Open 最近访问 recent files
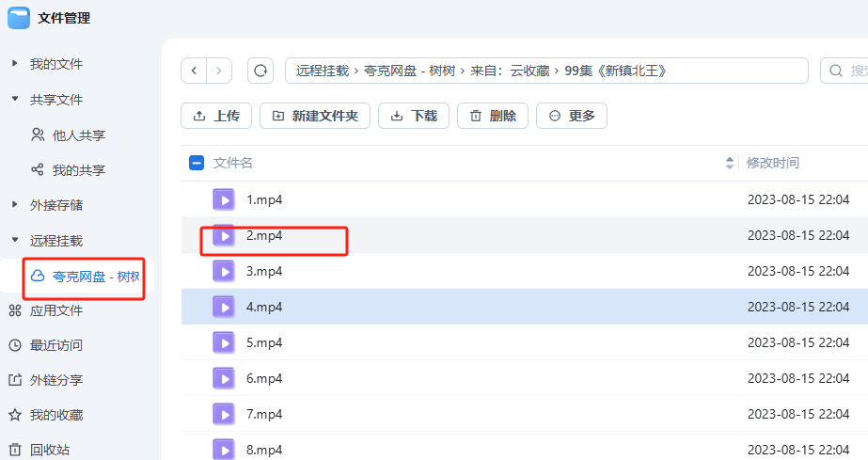 [55, 345]
